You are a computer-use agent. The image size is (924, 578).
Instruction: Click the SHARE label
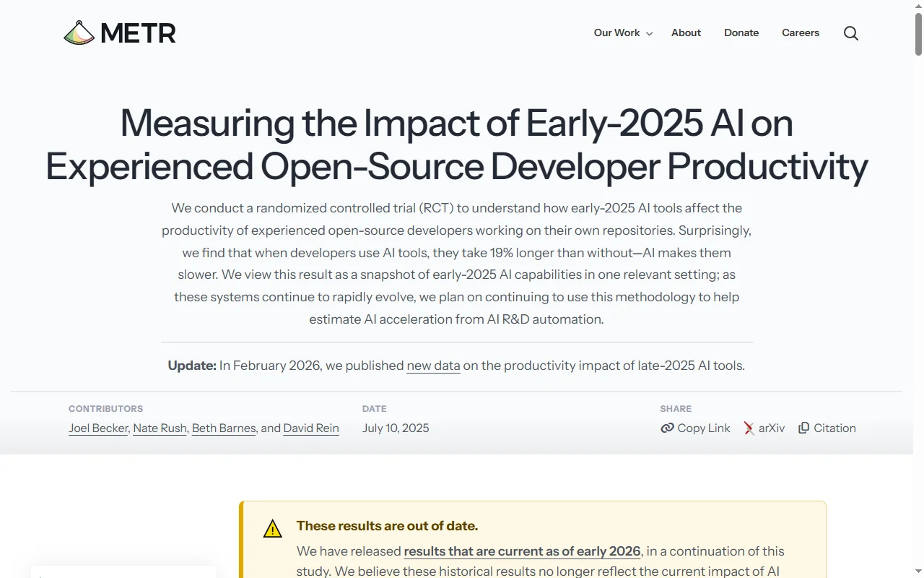click(x=676, y=408)
